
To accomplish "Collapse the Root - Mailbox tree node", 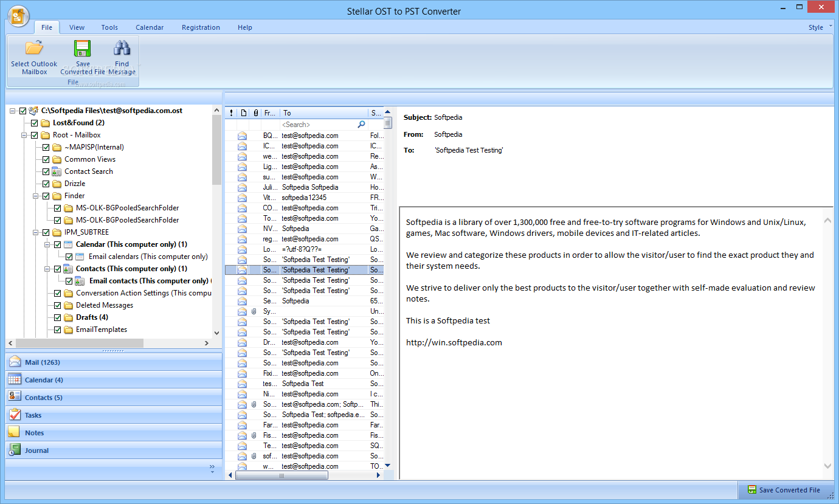I will coord(24,135).
